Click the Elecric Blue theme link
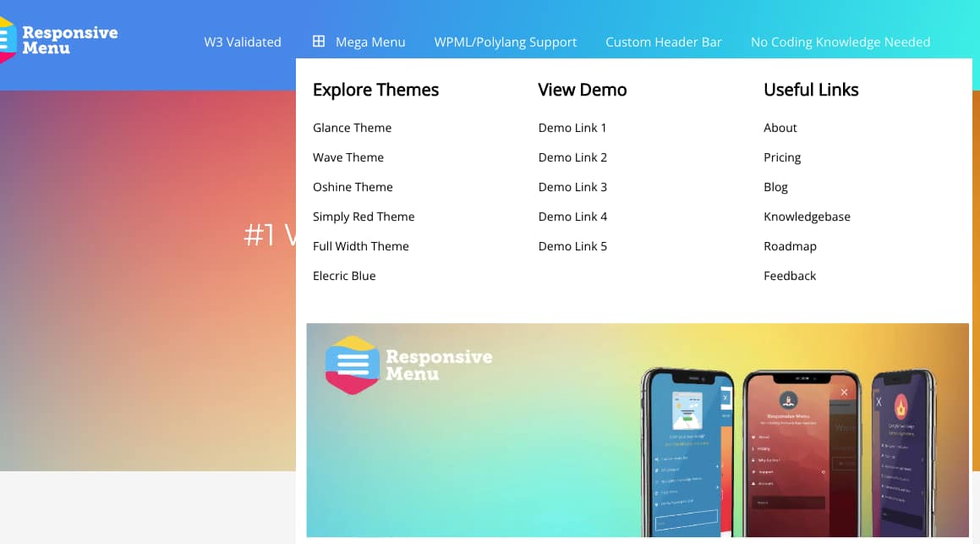This screenshot has width=980, height=544. point(344,276)
